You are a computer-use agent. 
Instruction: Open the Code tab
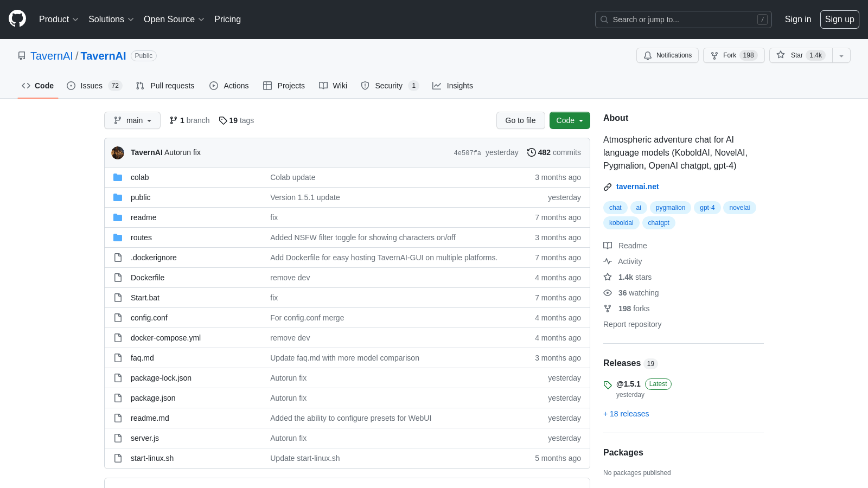point(38,86)
